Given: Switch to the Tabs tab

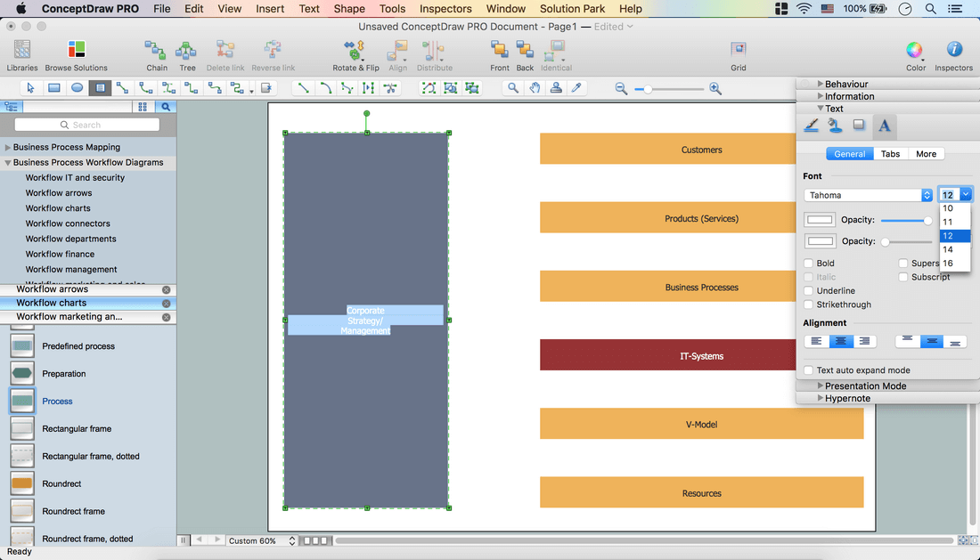Looking at the screenshot, I should [x=890, y=154].
